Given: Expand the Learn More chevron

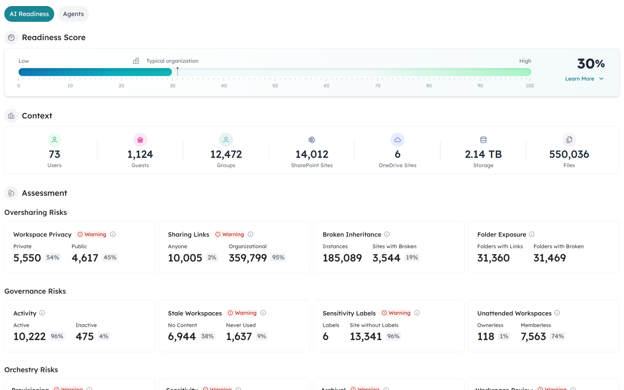Looking at the screenshot, I should point(601,79).
